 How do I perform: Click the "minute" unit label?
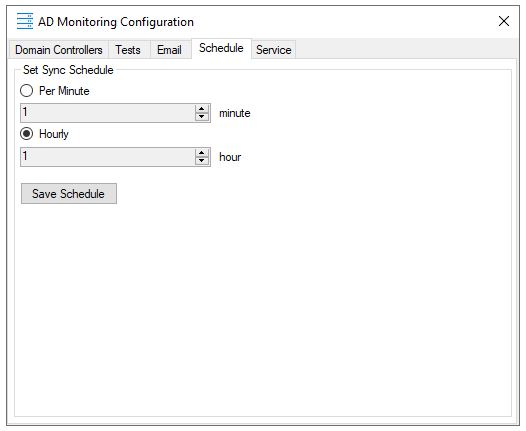[x=234, y=113]
